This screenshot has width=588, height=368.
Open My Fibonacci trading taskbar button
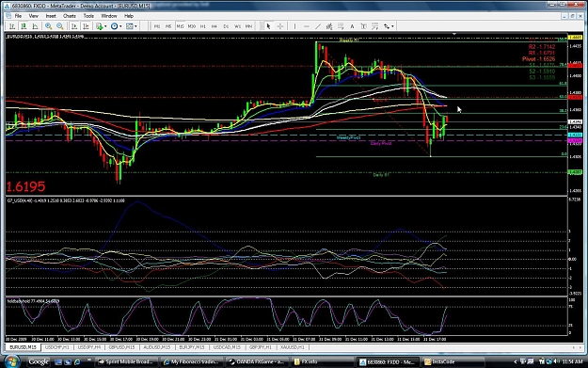(191, 362)
